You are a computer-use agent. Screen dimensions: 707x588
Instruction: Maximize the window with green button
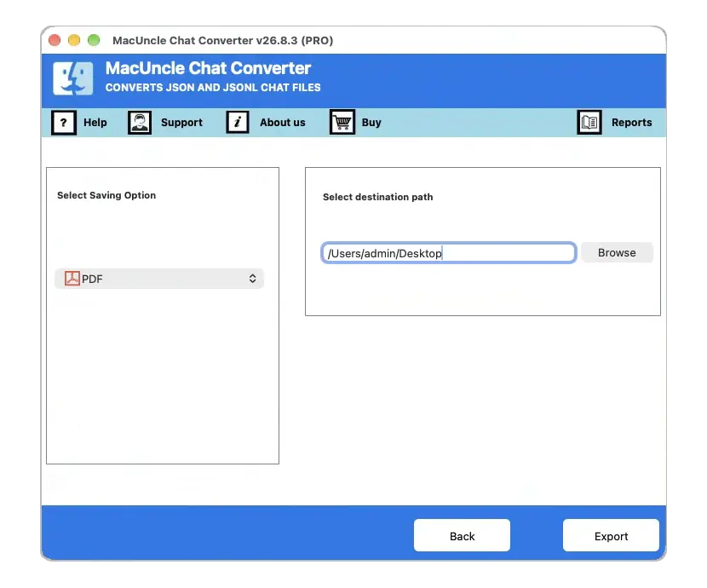(x=94, y=40)
